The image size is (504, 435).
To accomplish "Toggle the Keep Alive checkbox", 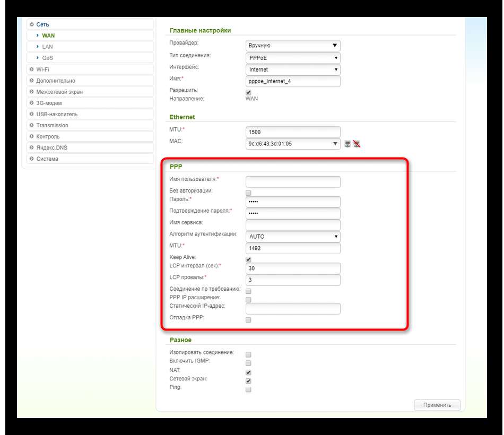I will coord(248,259).
